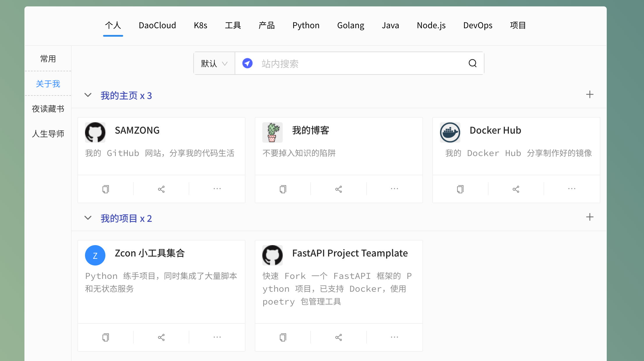
Task: Click share icon on 我的博客 card
Action: click(339, 189)
